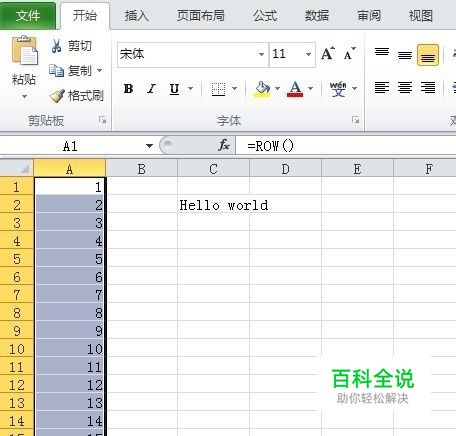Click the formula bar containing =ROW()
Screen dimensions: 456x436
[346, 146]
